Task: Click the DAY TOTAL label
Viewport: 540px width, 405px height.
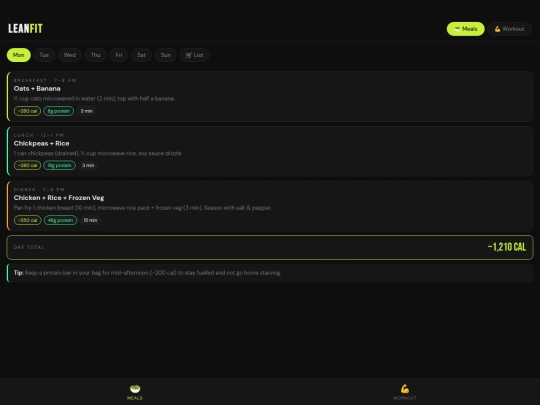Action: click(x=29, y=247)
